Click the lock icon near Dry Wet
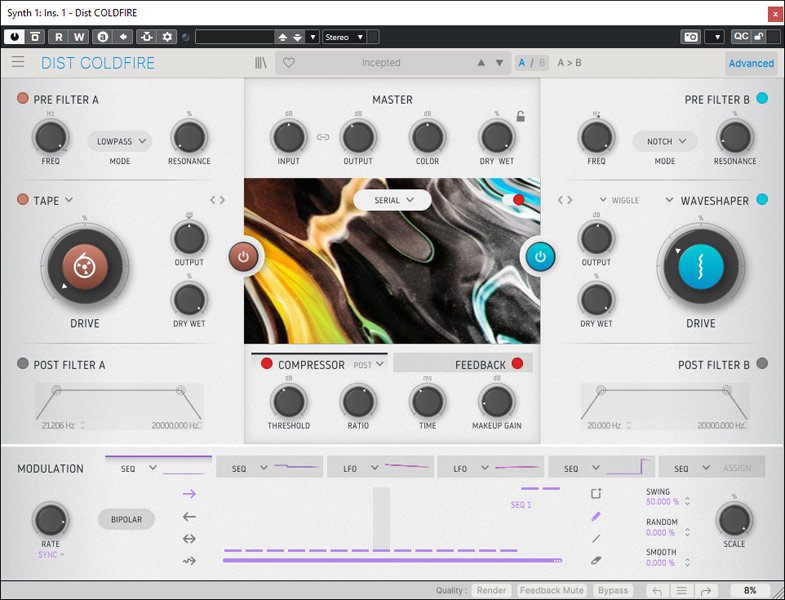Screen dimensions: 785x600 click(520, 116)
